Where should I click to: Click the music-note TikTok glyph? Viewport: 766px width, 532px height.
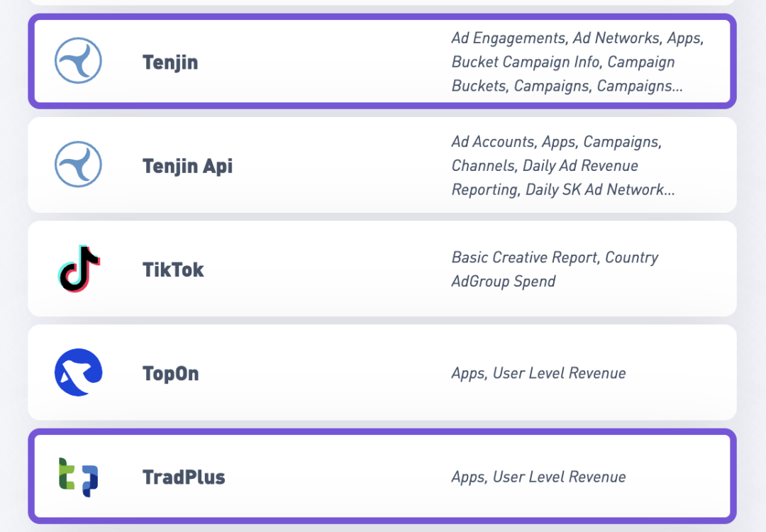79,268
